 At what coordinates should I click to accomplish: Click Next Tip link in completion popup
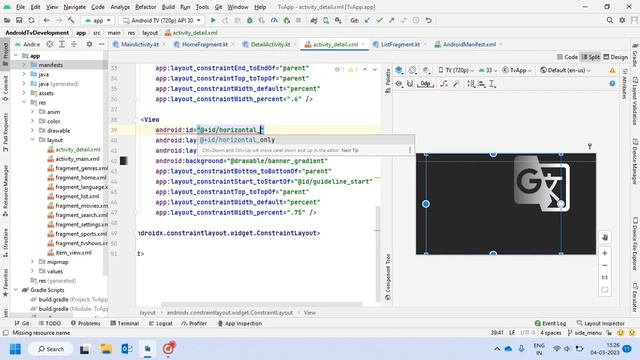coord(350,150)
